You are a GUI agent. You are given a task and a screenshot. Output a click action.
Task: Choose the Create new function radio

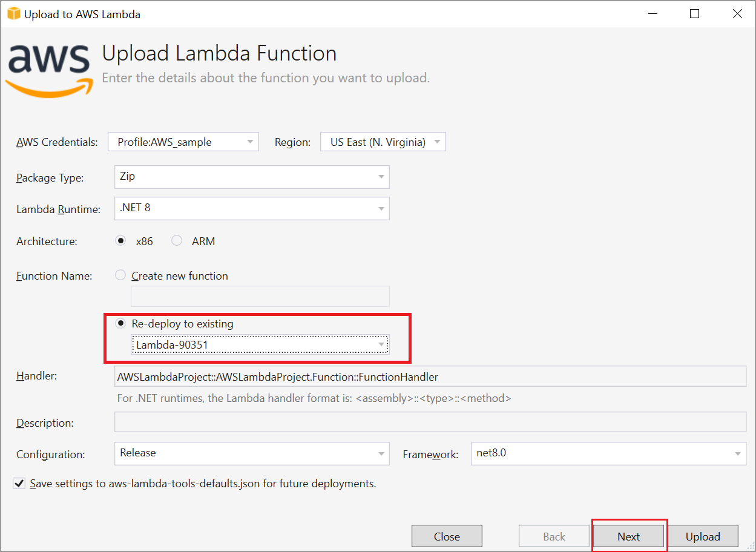(121, 275)
